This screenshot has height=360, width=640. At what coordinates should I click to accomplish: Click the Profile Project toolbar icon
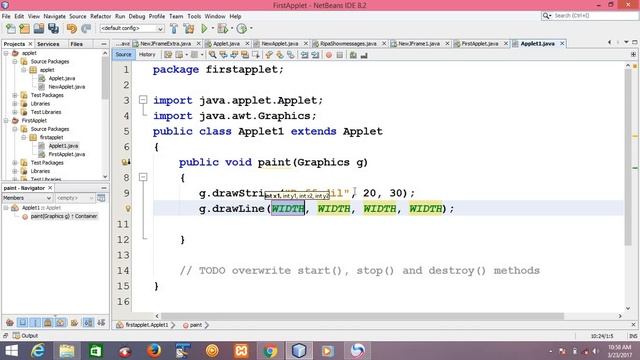tap(242, 29)
